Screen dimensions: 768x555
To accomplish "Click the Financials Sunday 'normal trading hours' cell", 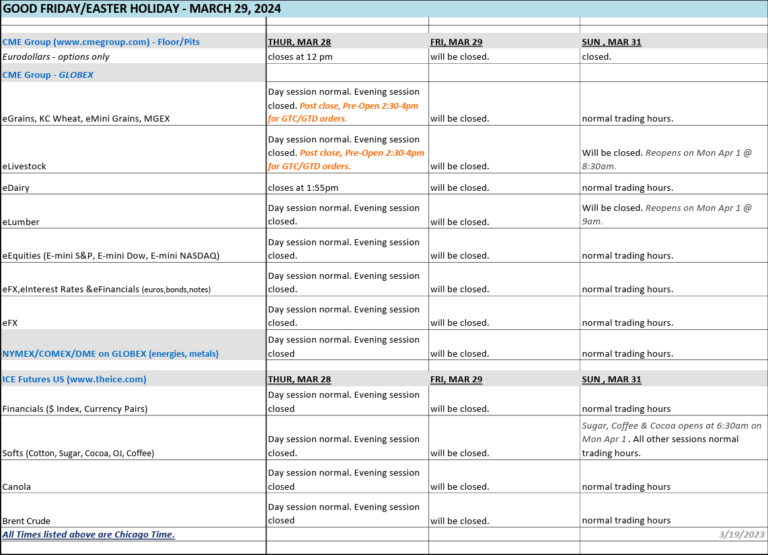I will pyautogui.click(x=673, y=401).
